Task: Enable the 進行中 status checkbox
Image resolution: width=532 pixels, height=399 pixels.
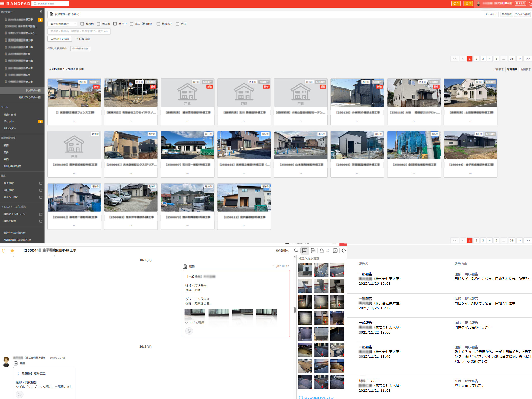Action: (x=115, y=24)
